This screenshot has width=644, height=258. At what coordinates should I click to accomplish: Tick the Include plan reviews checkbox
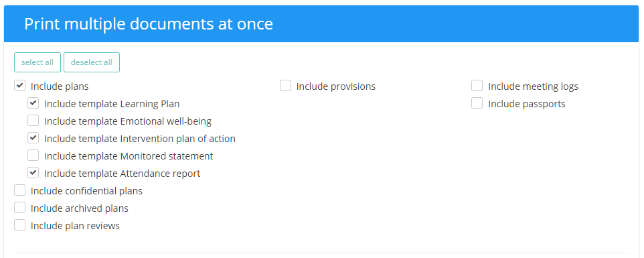tap(19, 226)
